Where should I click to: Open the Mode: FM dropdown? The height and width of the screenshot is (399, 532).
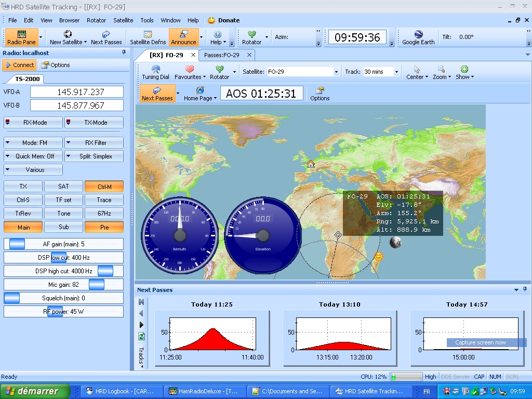pyautogui.click(x=33, y=143)
